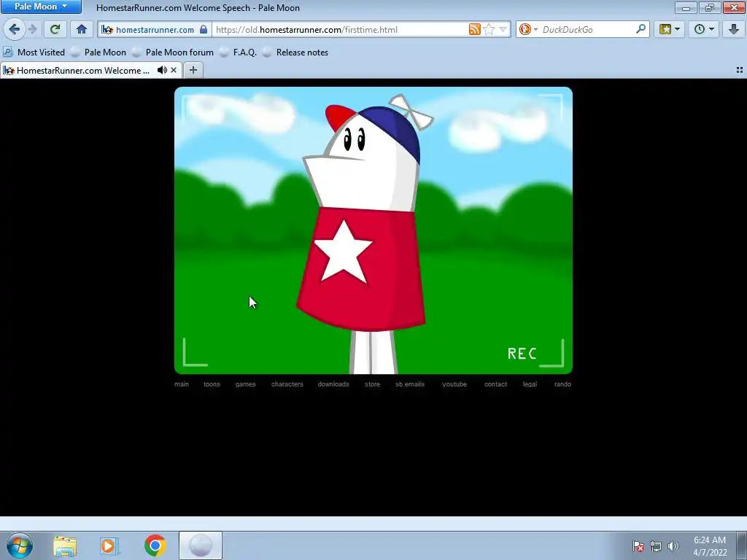Click the main link below the video

pyautogui.click(x=182, y=384)
